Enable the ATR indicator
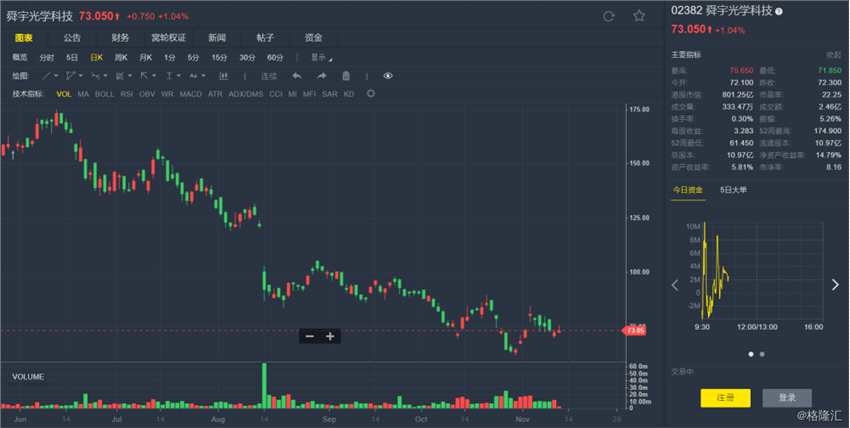 pyautogui.click(x=215, y=94)
